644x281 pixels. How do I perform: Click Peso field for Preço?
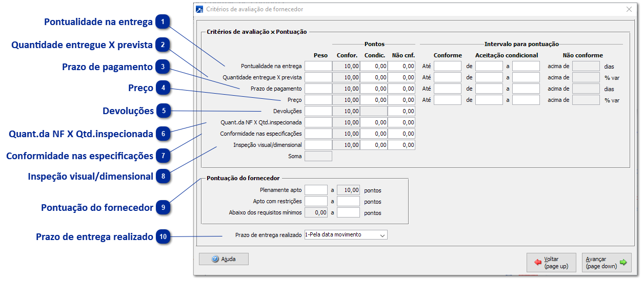[318, 100]
